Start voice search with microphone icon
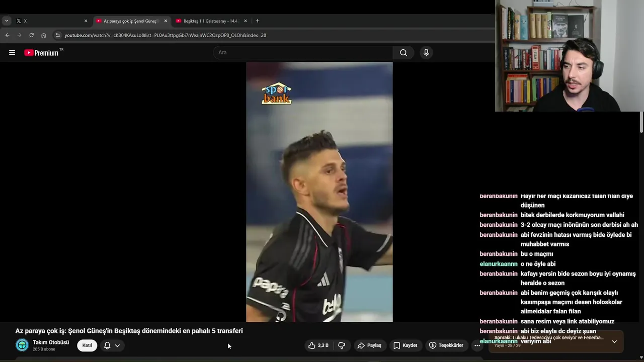 (x=426, y=53)
